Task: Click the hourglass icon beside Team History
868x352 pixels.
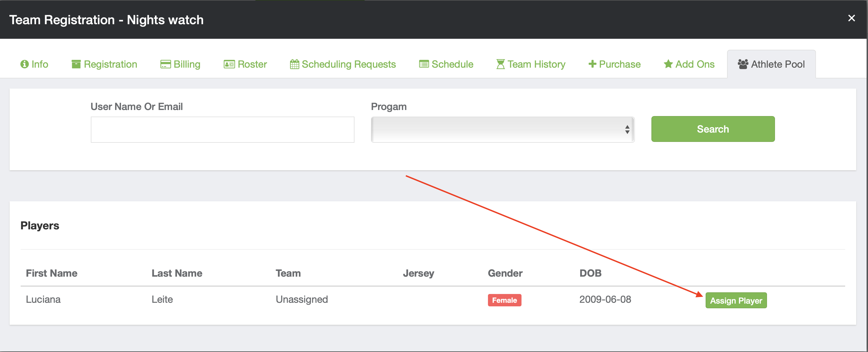Action: [500, 64]
